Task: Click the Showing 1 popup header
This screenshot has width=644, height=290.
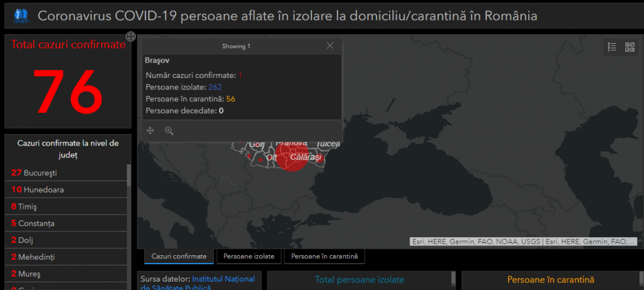Action: coord(236,46)
